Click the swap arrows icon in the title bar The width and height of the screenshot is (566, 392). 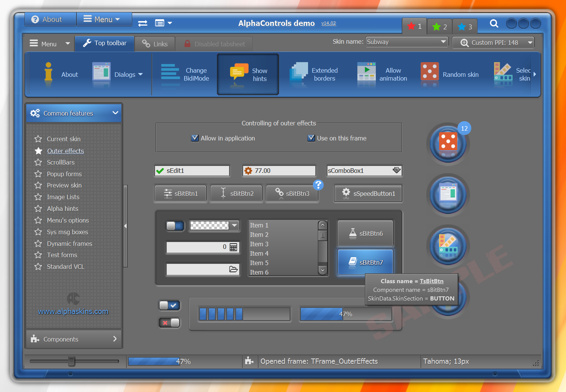[143, 23]
